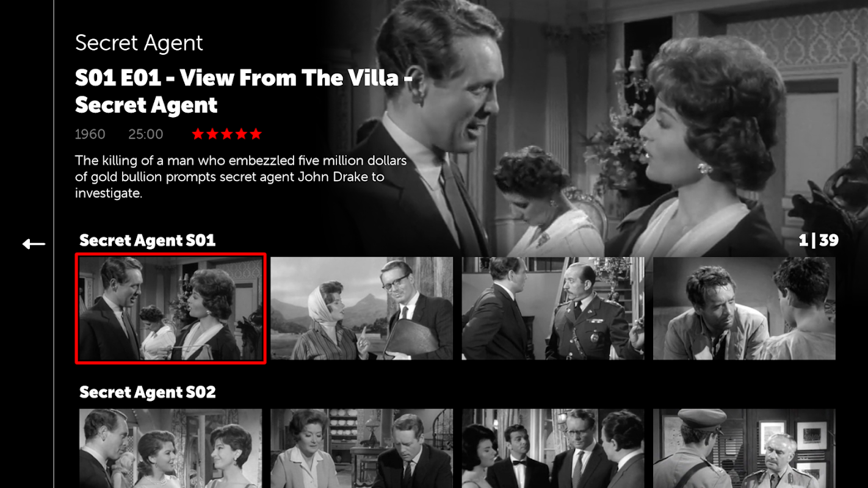Open the fourth Secret Agent S01 thumbnail
This screenshot has width=868, height=488.
click(x=744, y=308)
